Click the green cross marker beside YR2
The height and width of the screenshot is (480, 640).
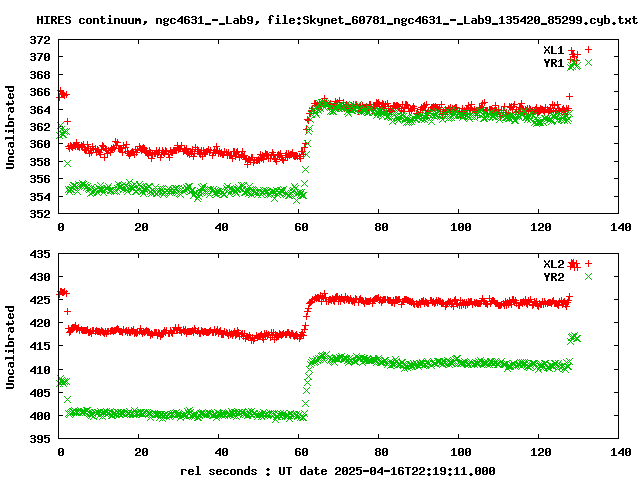588,277
